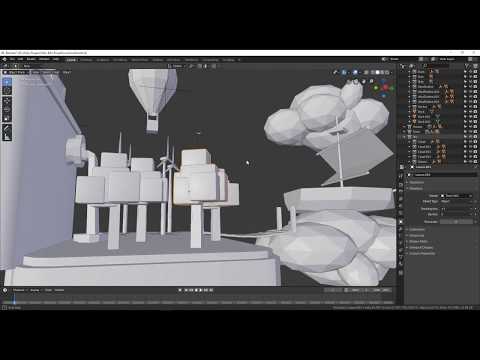Open the World properties tab
Screen dimensions: 480x360
tap(401, 212)
